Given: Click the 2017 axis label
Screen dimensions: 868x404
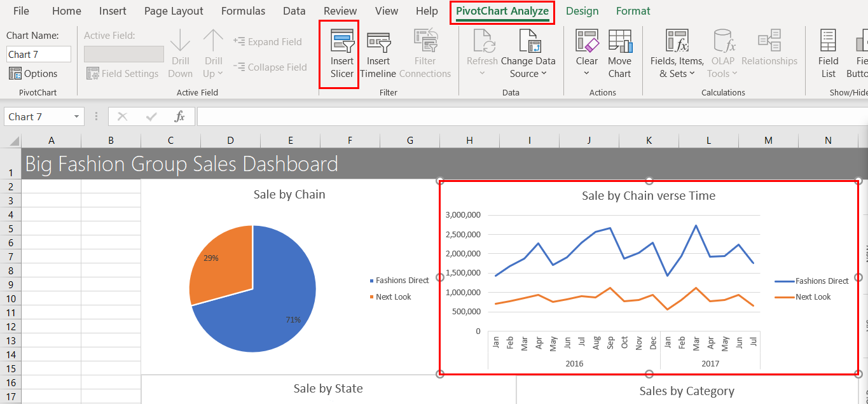Looking at the screenshot, I should [710, 364].
